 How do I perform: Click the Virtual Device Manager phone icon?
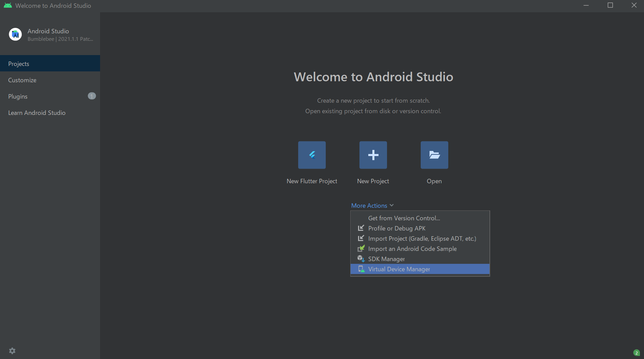[x=361, y=269]
